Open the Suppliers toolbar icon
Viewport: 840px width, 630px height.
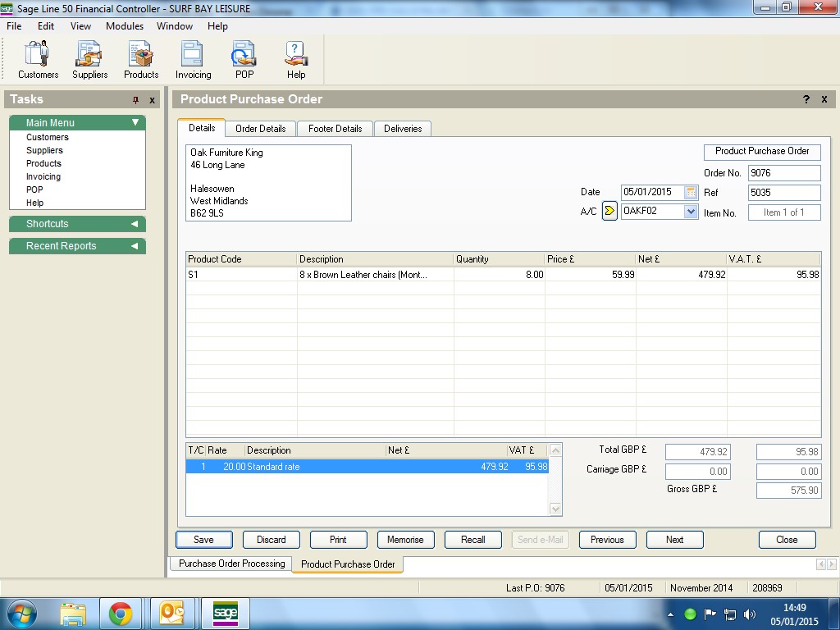(x=89, y=60)
